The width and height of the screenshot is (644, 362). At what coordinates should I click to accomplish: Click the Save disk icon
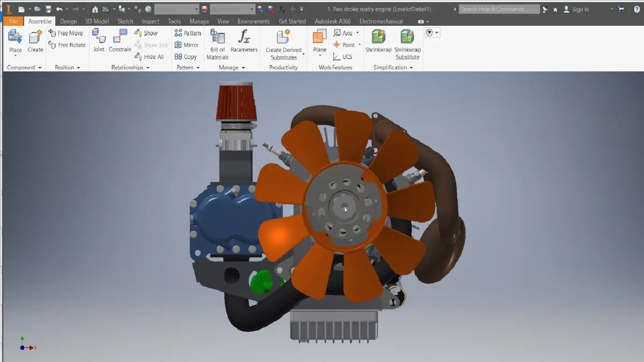click(48, 9)
